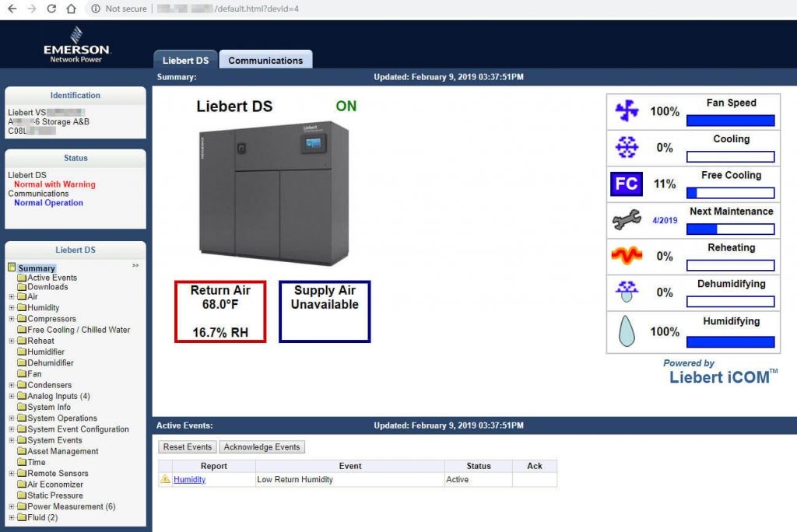Viewport: 797px width, 532px height.
Task: Click the browser back arrow
Action: (x=12, y=9)
